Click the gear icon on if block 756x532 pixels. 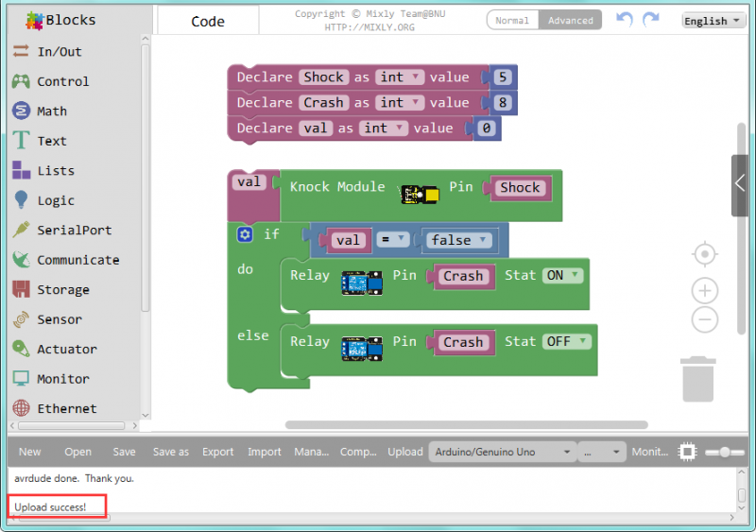pyautogui.click(x=246, y=234)
